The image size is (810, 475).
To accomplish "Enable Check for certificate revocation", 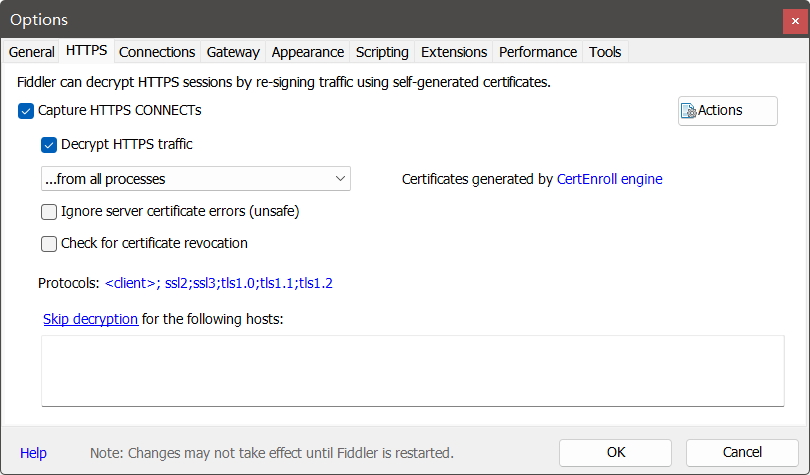I will (49, 244).
